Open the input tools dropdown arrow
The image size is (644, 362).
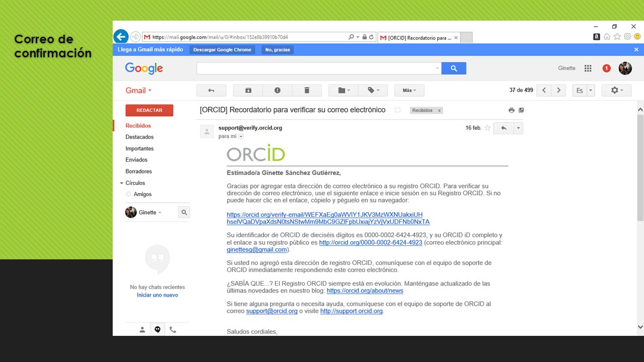(591, 90)
